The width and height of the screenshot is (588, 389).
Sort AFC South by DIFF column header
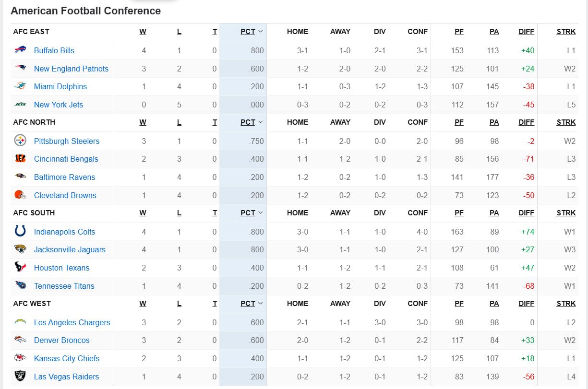click(x=526, y=213)
